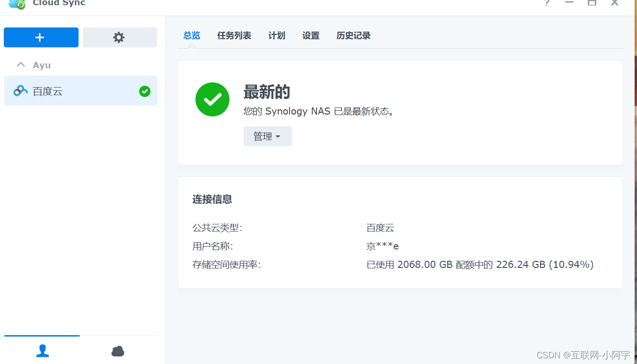Viewport: 637px width, 364px height.
Task: Open settings with the gear button
Action: coord(120,37)
